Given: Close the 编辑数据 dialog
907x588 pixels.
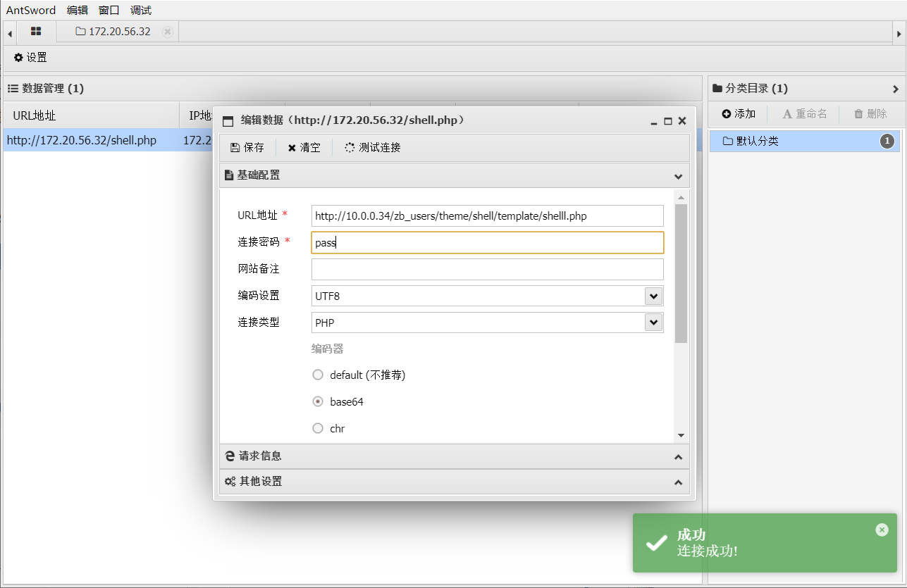Looking at the screenshot, I should pyautogui.click(x=682, y=121).
